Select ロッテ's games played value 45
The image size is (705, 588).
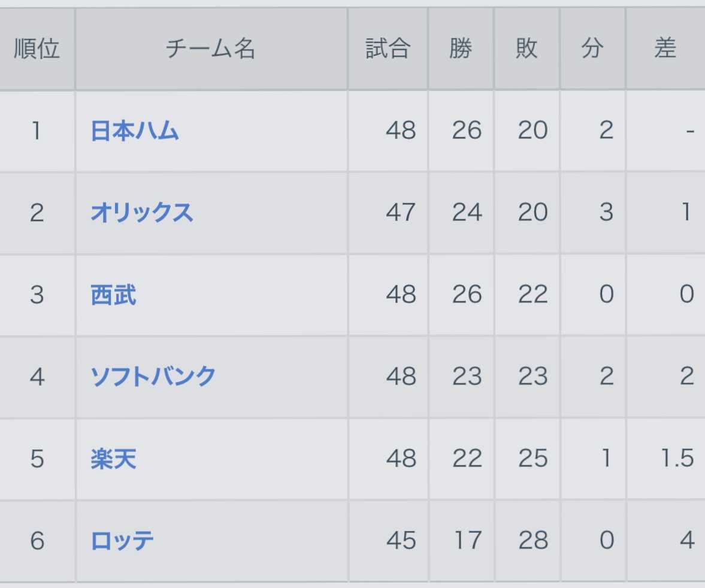401,541
